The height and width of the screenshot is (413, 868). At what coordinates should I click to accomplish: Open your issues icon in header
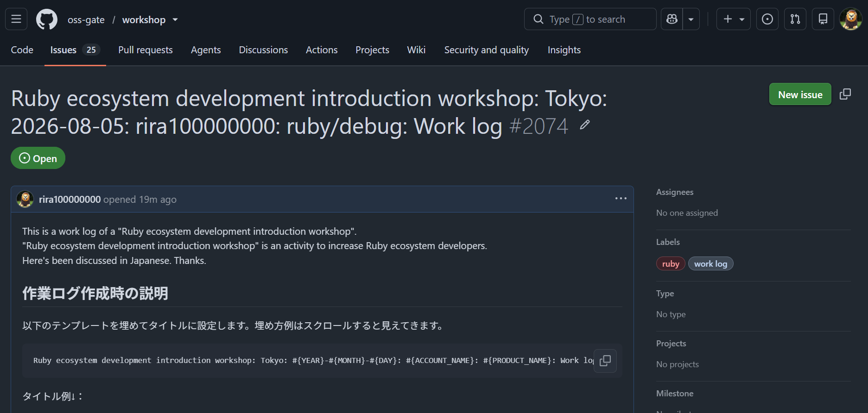pyautogui.click(x=767, y=19)
